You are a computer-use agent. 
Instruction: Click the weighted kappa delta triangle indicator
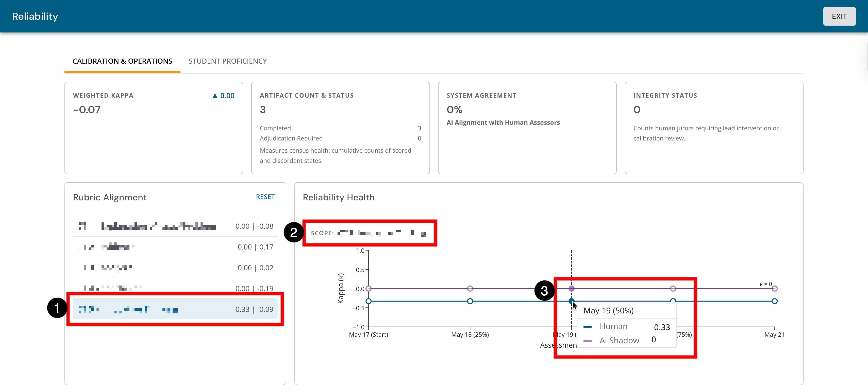point(215,96)
